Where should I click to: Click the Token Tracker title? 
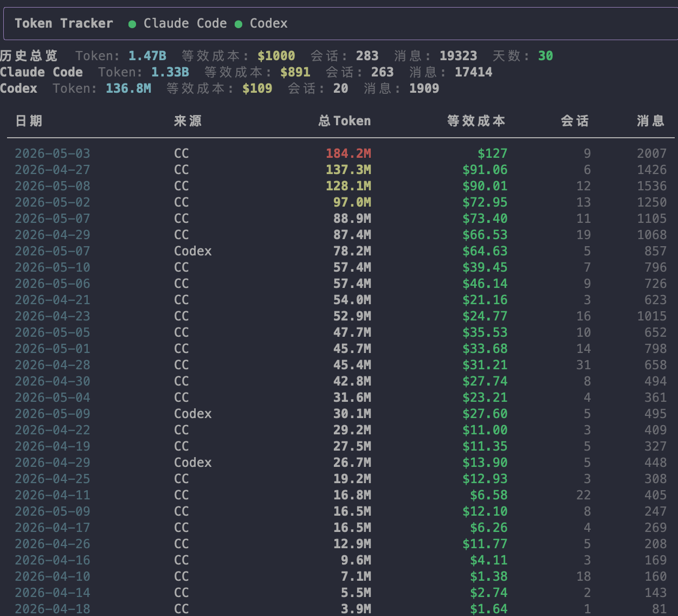(x=64, y=23)
